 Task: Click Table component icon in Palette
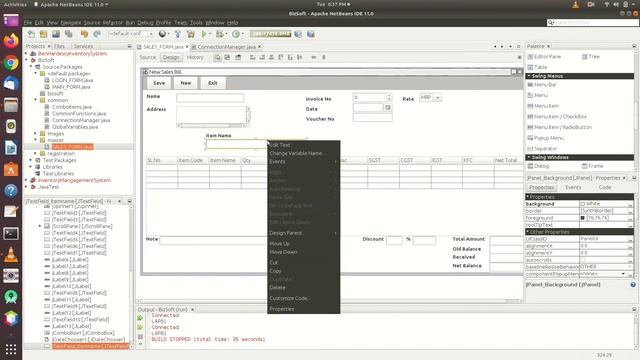(x=531, y=67)
